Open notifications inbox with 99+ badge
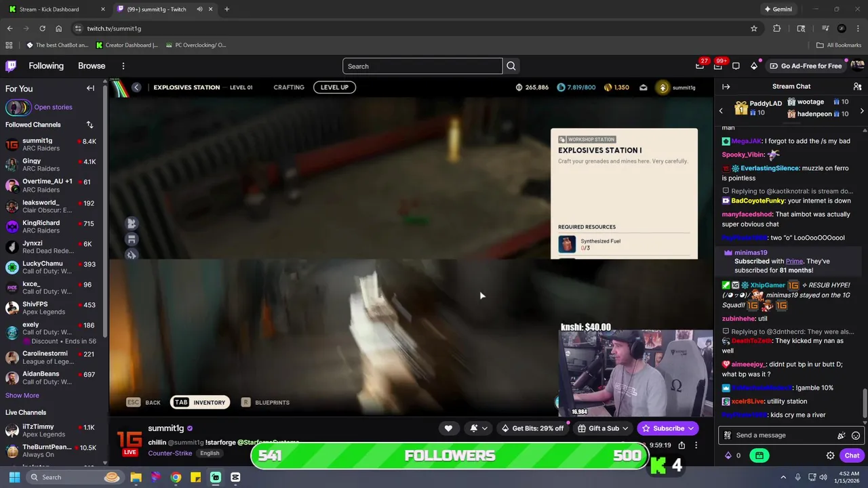The image size is (868, 488). [717, 66]
